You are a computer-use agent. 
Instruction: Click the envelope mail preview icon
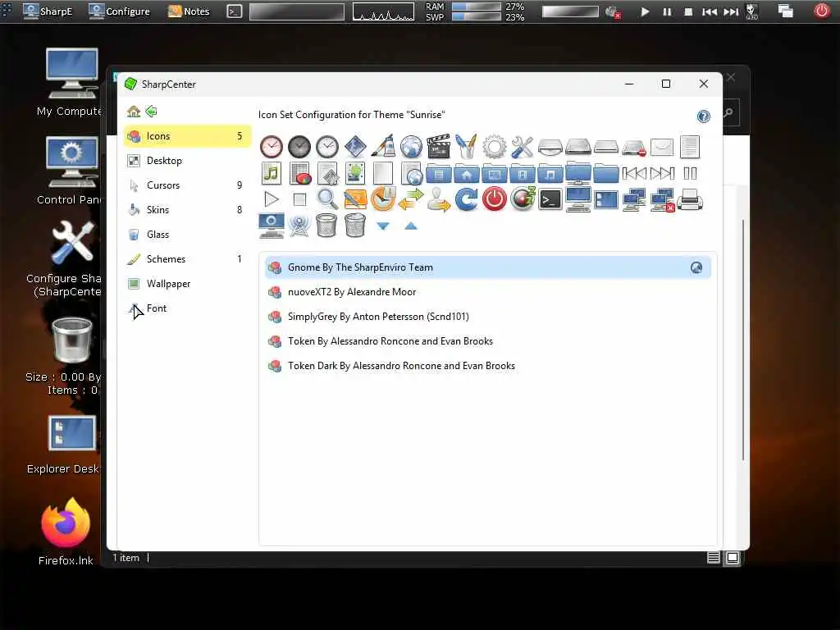tap(662, 147)
